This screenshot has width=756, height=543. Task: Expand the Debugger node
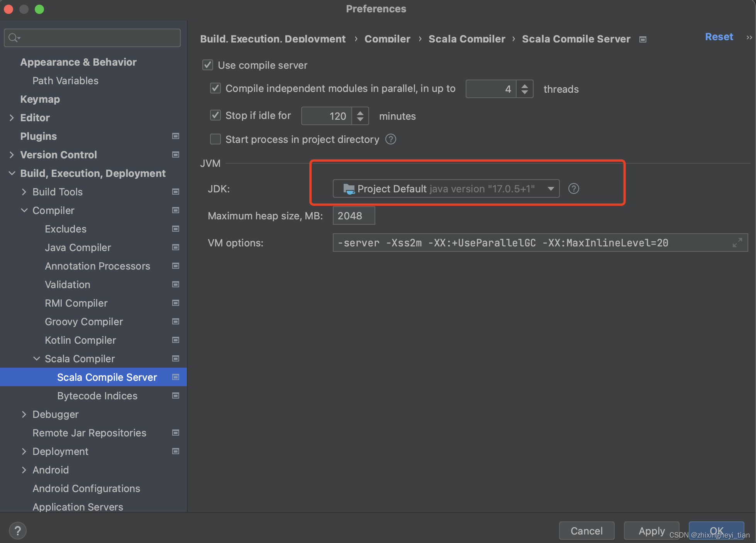[24, 414]
